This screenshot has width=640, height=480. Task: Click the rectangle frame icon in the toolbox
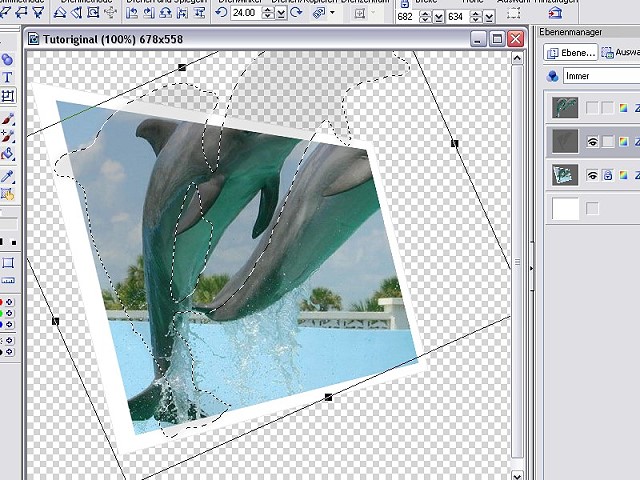tap(8, 262)
